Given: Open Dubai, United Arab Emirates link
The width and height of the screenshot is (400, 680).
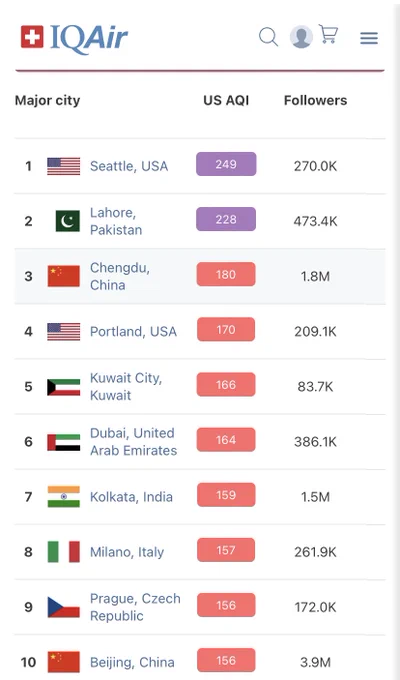Looking at the screenshot, I should tap(133, 441).
